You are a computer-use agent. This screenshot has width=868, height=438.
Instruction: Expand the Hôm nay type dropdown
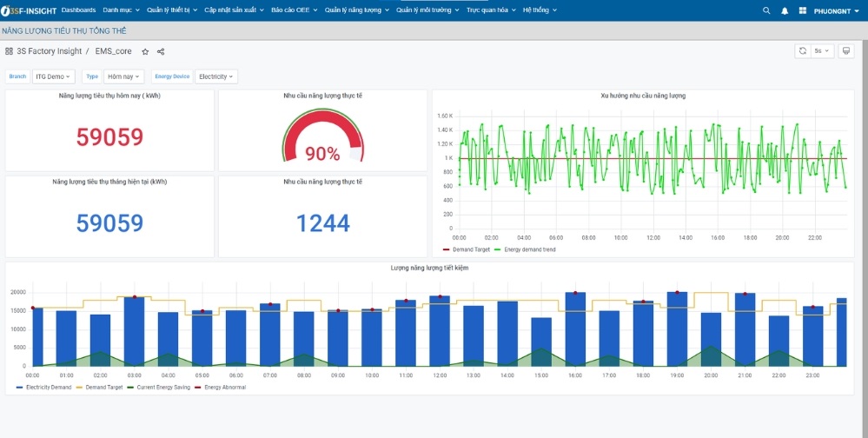pyautogui.click(x=124, y=76)
